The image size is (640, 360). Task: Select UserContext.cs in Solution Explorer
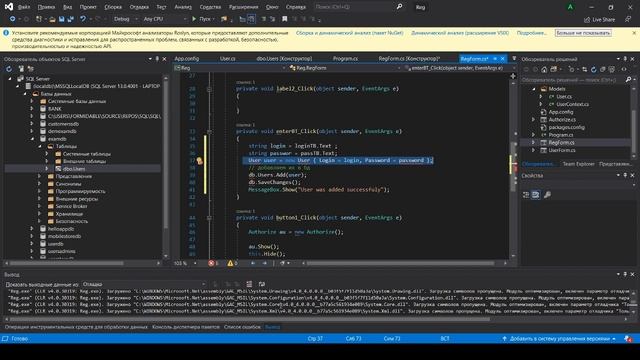[x=572, y=104]
